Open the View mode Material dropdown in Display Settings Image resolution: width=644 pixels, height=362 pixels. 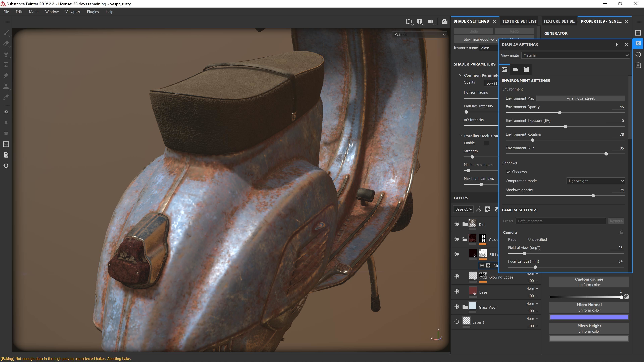575,55
